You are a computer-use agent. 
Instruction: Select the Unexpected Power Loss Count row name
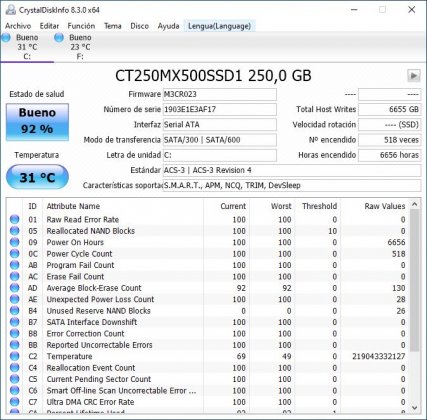pyautogui.click(x=100, y=299)
